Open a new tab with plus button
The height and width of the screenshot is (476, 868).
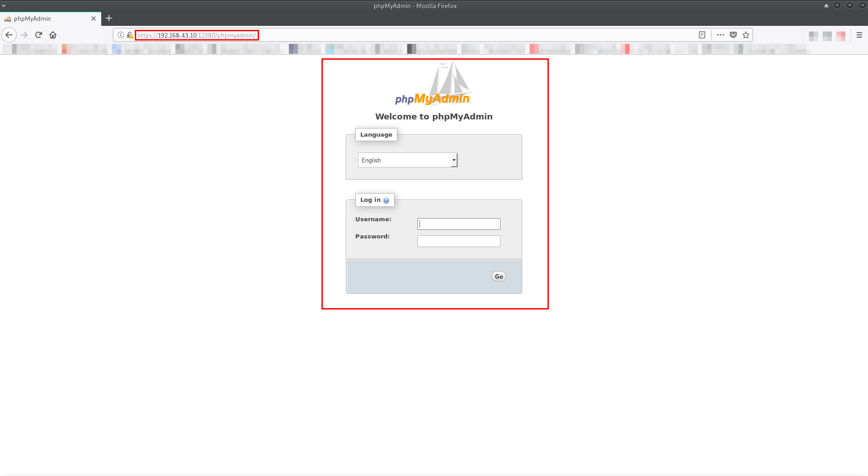pos(109,19)
